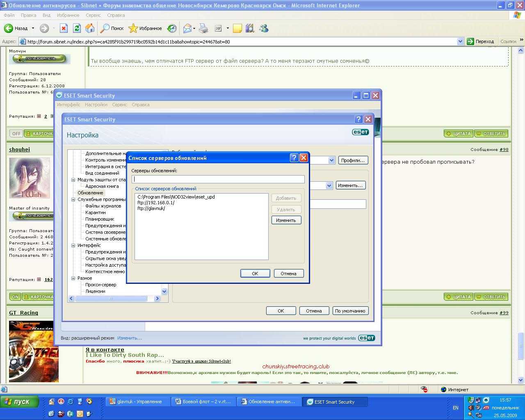Click the green Refresh icon in IE toolbar

pyautogui.click(x=77, y=28)
